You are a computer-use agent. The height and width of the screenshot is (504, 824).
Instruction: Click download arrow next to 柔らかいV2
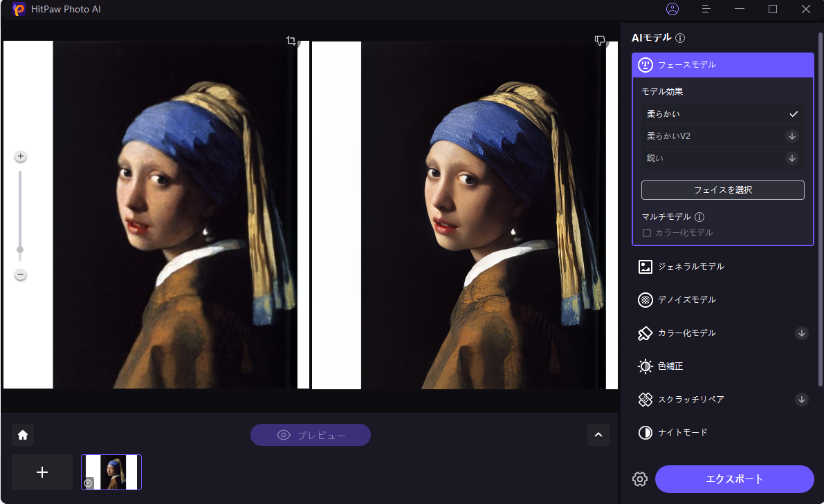point(792,136)
